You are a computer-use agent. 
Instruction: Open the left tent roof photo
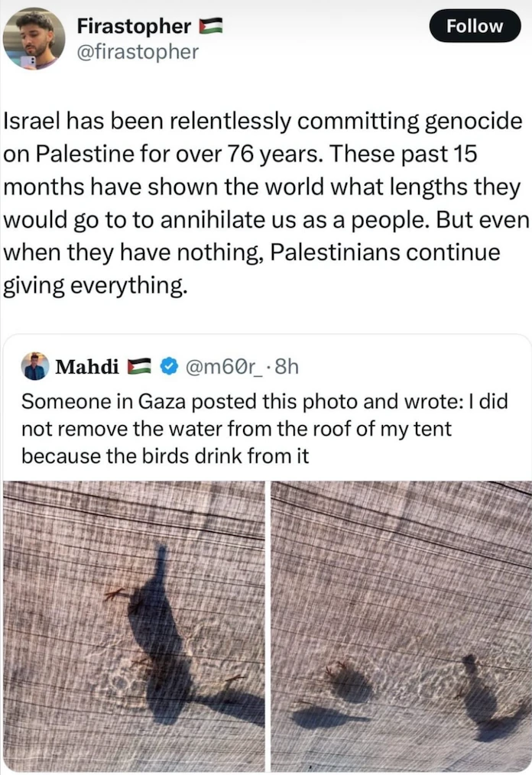[x=134, y=625]
